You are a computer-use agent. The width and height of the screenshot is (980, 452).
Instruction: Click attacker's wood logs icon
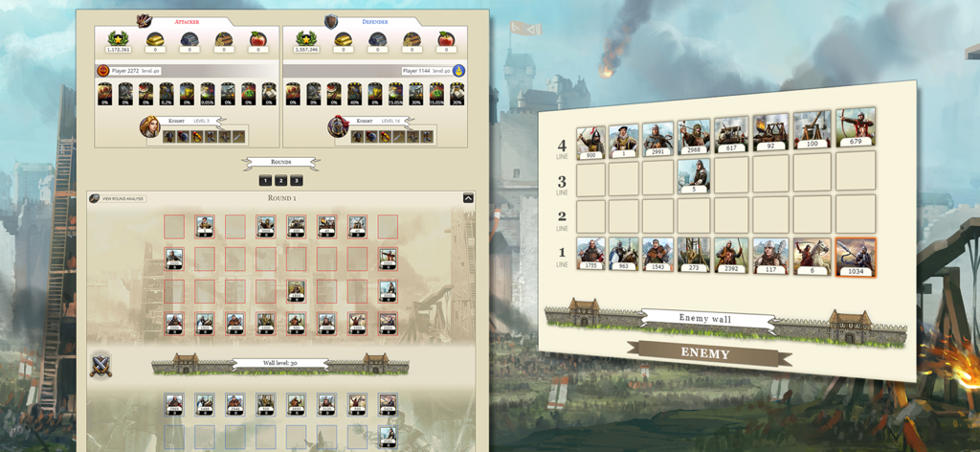pyautogui.click(x=224, y=38)
